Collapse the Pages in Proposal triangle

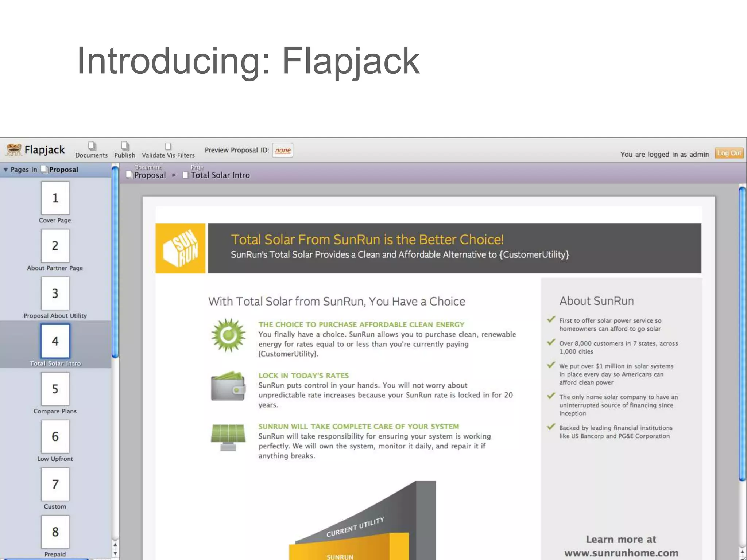[5, 170]
